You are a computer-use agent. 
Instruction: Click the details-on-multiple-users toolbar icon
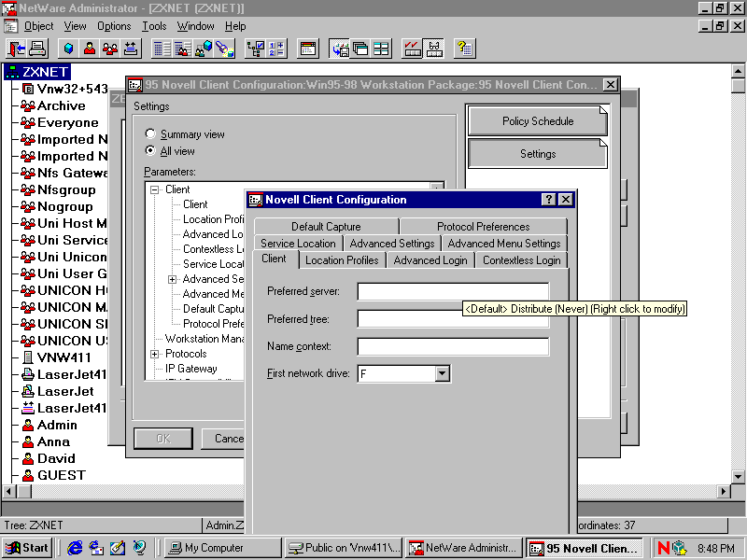pos(183,49)
